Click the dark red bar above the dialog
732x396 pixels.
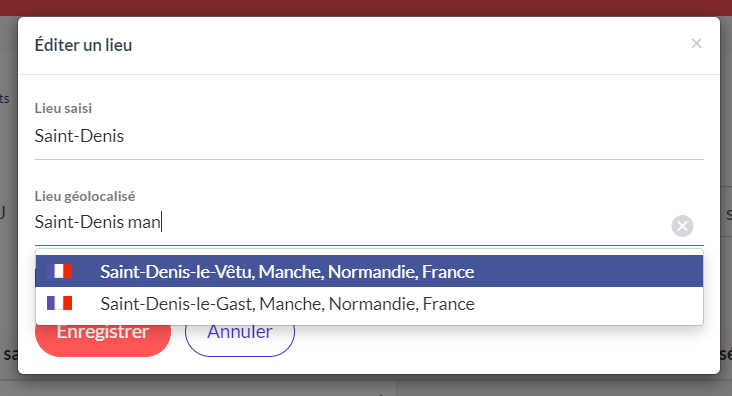[x=366, y=7]
